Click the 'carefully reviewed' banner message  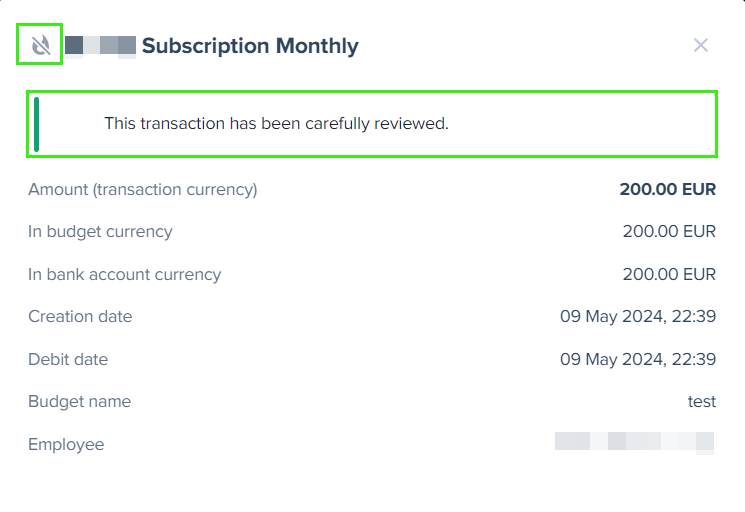tap(277, 123)
